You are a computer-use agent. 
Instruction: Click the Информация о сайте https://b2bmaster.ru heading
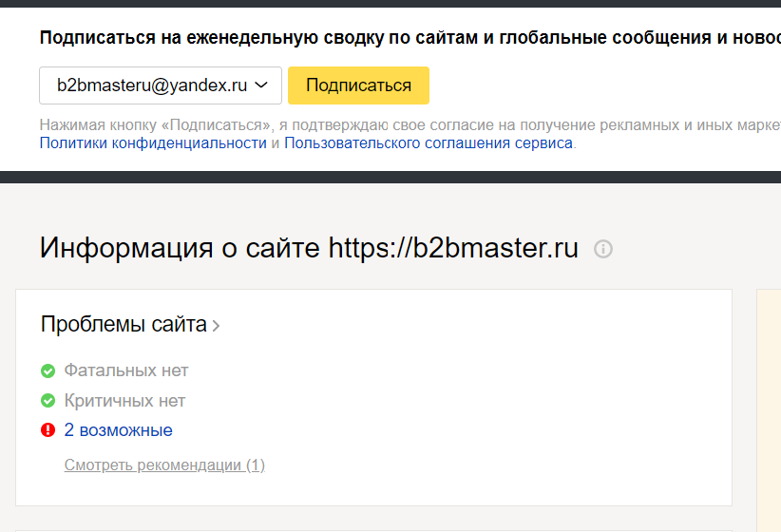tap(309, 249)
